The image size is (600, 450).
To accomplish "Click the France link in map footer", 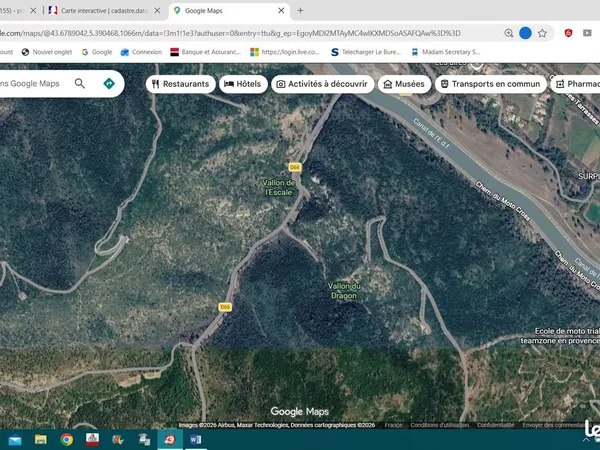I will pyautogui.click(x=393, y=425).
